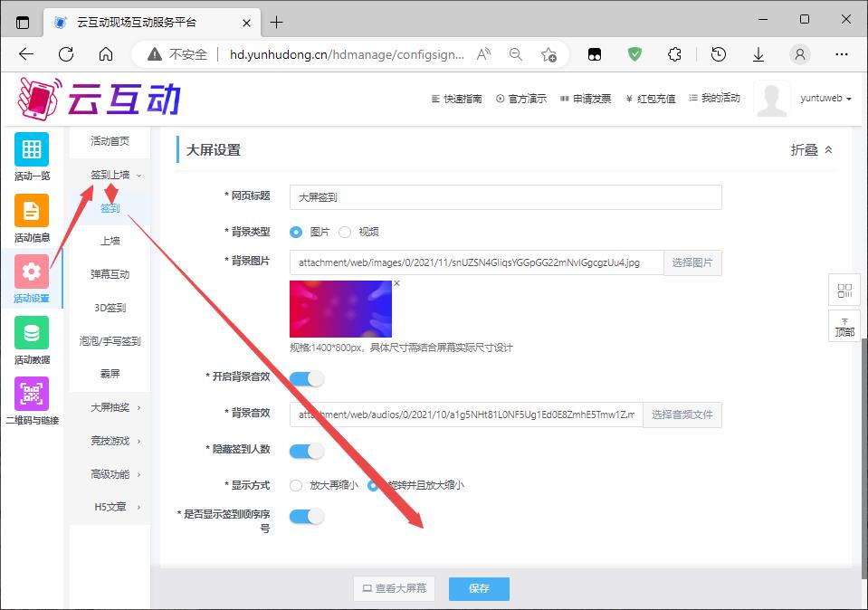
Task: Open the 二维码与链接 QR icon
Action: coord(32,394)
